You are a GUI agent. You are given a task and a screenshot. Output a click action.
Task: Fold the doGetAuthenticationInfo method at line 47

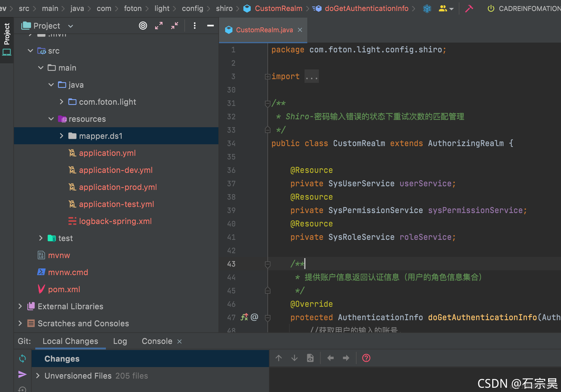[268, 318]
